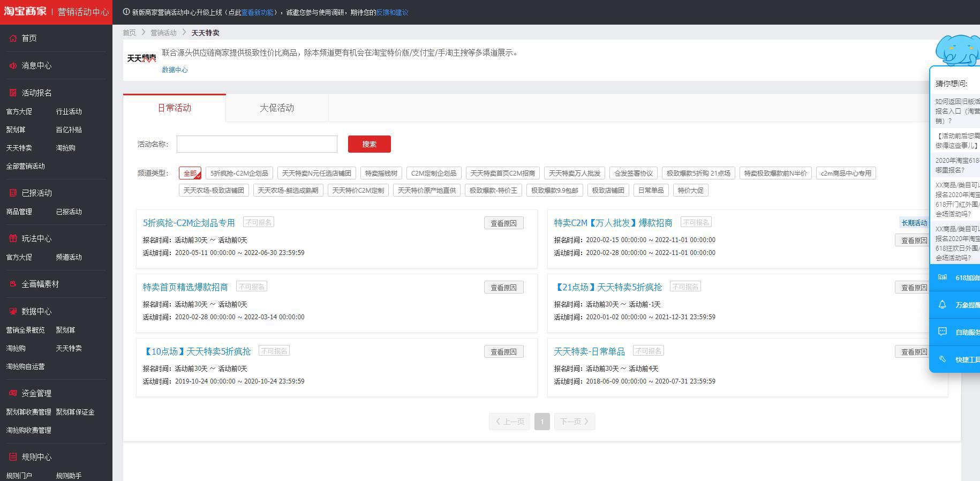Open the 反馈和建议 link in top banner
Image resolution: width=980 pixels, height=481 pixels.
pyautogui.click(x=392, y=12)
